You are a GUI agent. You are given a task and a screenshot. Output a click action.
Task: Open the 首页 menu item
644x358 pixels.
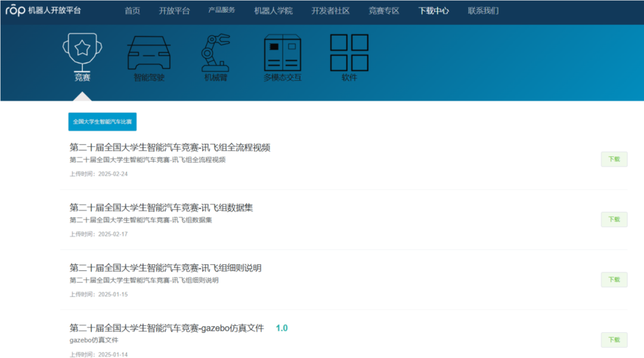coord(132,11)
